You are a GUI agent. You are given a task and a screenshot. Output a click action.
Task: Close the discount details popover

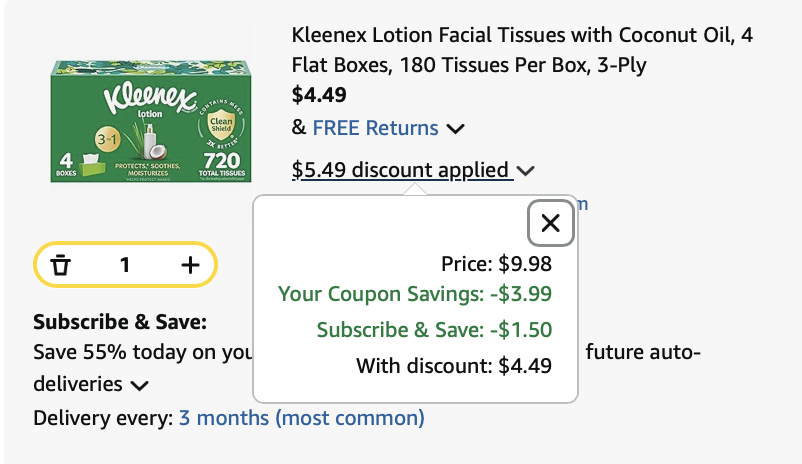[550, 223]
